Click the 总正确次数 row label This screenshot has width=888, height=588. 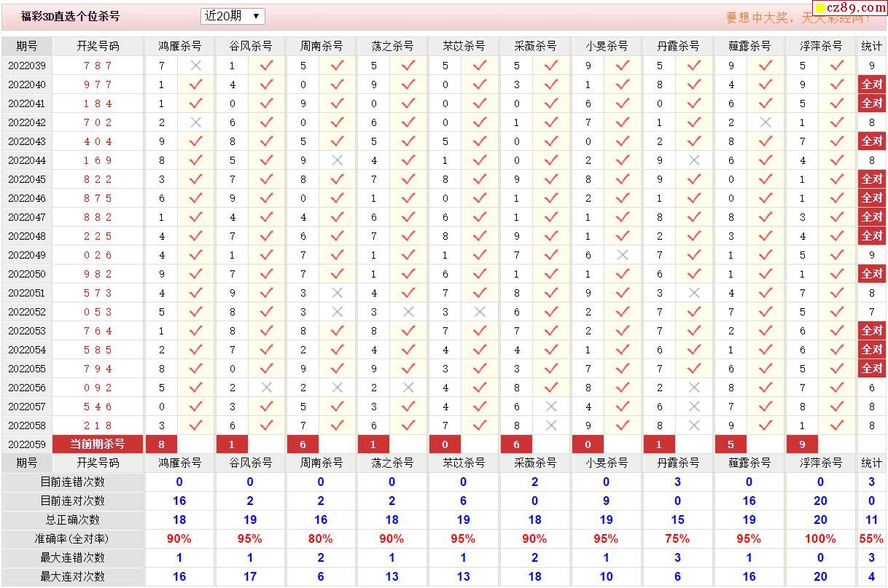73,520
